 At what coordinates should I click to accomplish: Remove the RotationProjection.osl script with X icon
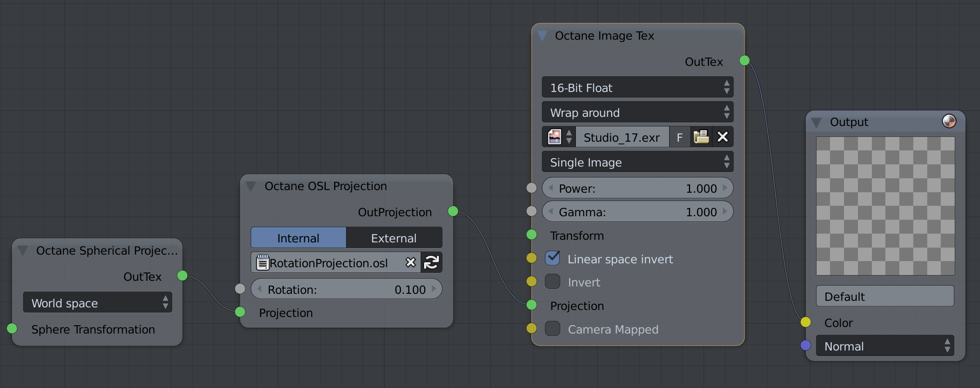pos(410,262)
